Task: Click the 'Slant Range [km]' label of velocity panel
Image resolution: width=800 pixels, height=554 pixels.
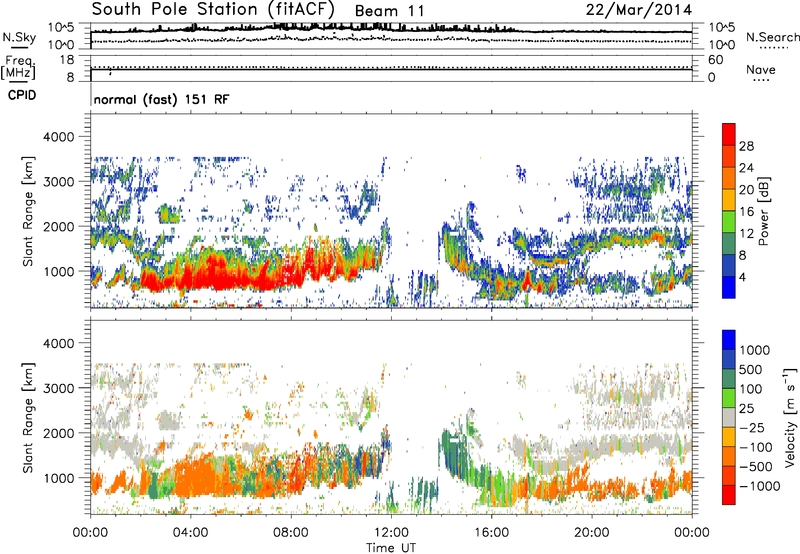Action: pyautogui.click(x=28, y=418)
